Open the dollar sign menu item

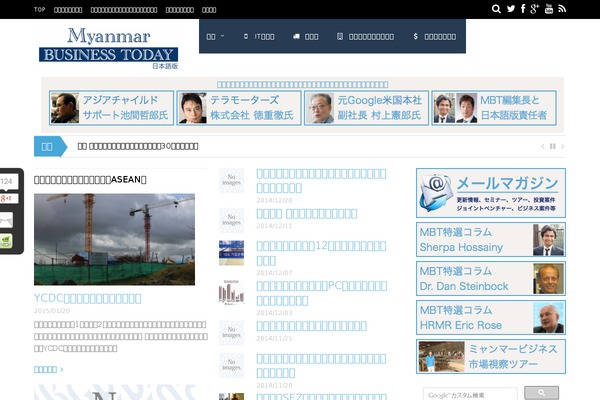pyautogui.click(x=434, y=37)
